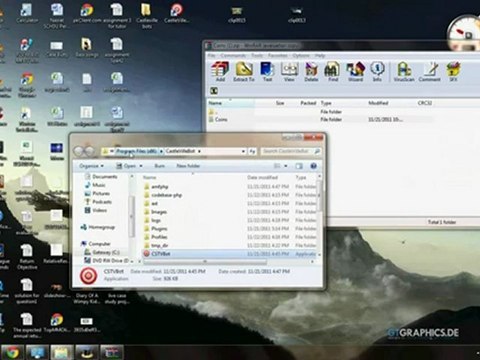This screenshot has height=360, width=480.
Task: Toggle the preview pane in Explorer
Action: point(299,166)
